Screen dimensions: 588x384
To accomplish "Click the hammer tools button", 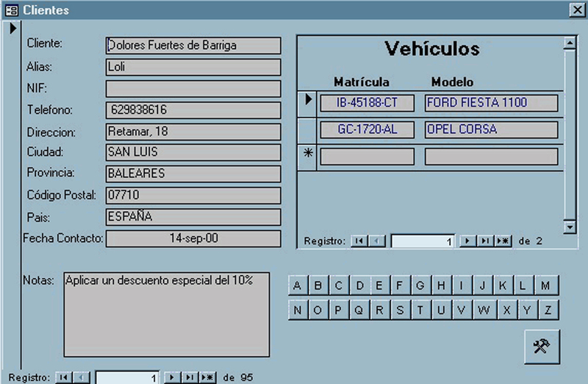I will [542, 346].
